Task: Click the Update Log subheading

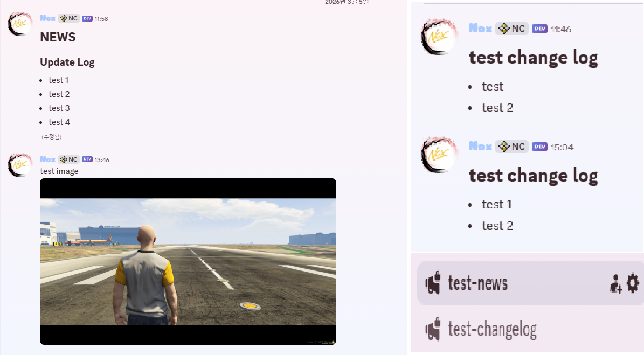Action: [x=67, y=62]
